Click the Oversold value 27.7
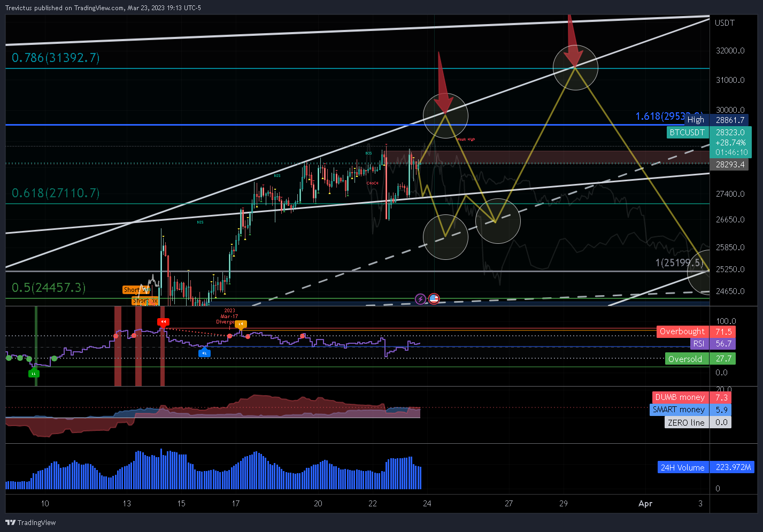The height and width of the screenshot is (532, 763). click(x=723, y=359)
